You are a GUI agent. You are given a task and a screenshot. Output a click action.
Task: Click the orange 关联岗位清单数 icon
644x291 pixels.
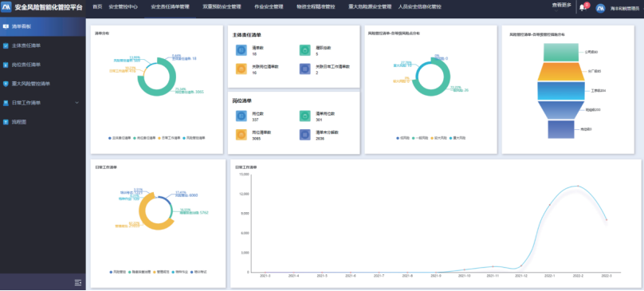click(x=241, y=69)
